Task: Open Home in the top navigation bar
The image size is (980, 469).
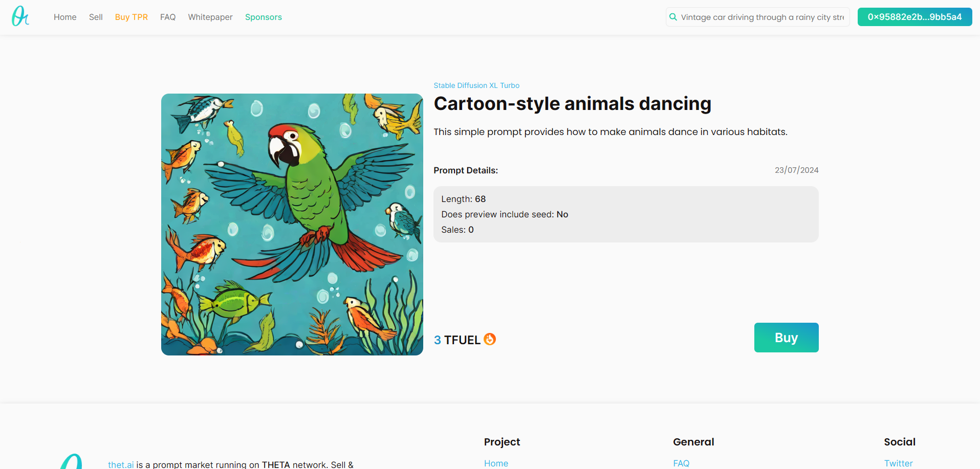Action: tap(65, 17)
